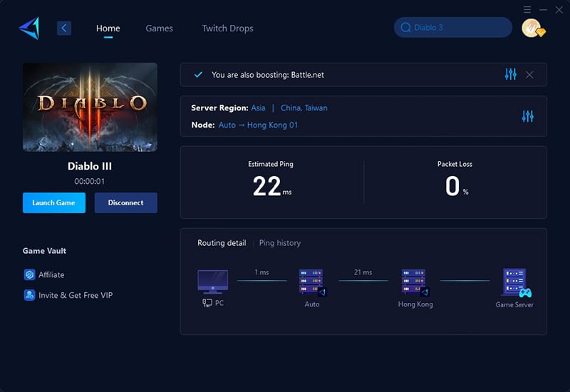The width and height of the screenshot is (570, 392).
Task: Open the hamburger menu in the title bar
Action: click(527, 9)
